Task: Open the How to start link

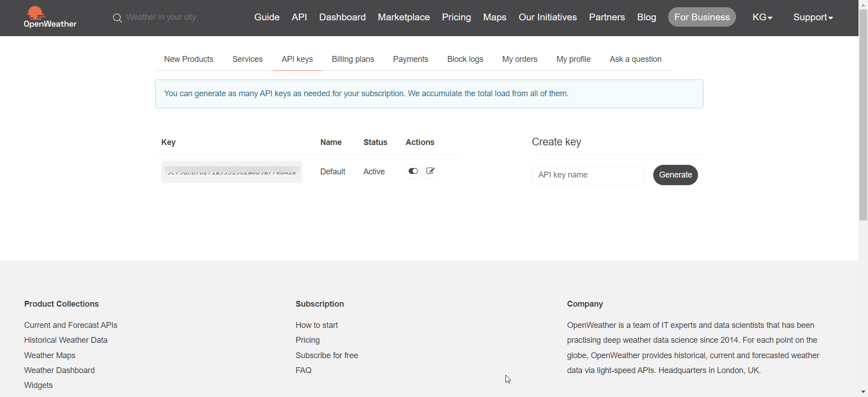Action: point(316,325)
